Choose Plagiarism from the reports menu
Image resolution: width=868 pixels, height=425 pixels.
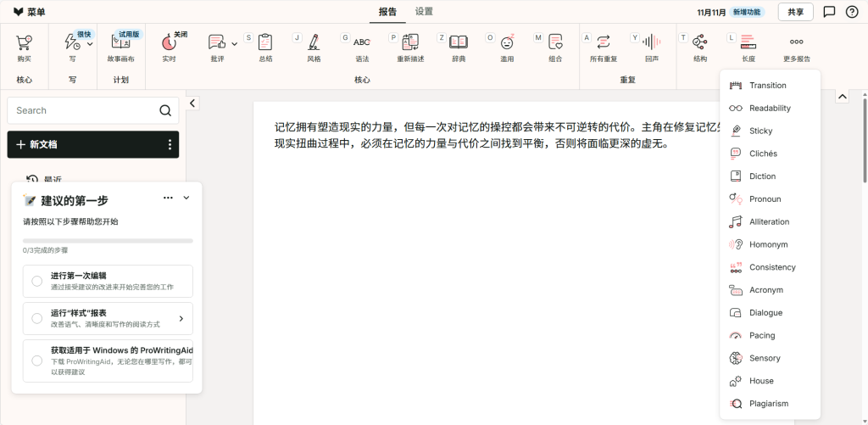click(768, 404)
